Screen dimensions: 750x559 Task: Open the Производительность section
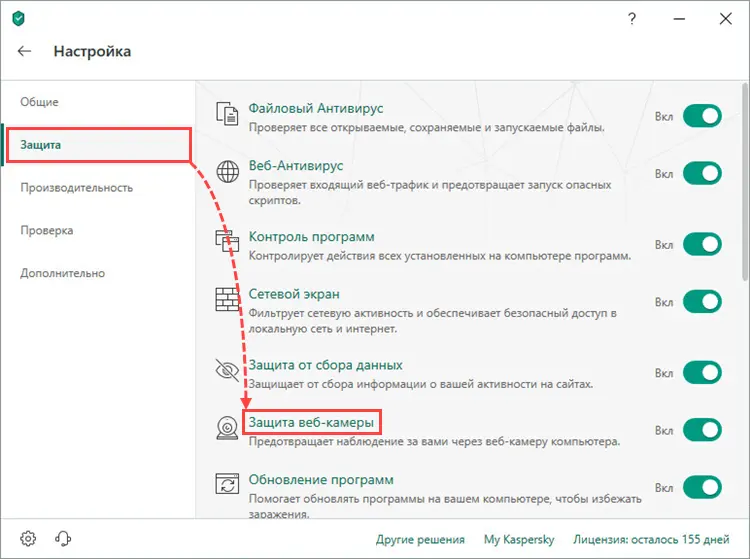click(x=77, y=188)
